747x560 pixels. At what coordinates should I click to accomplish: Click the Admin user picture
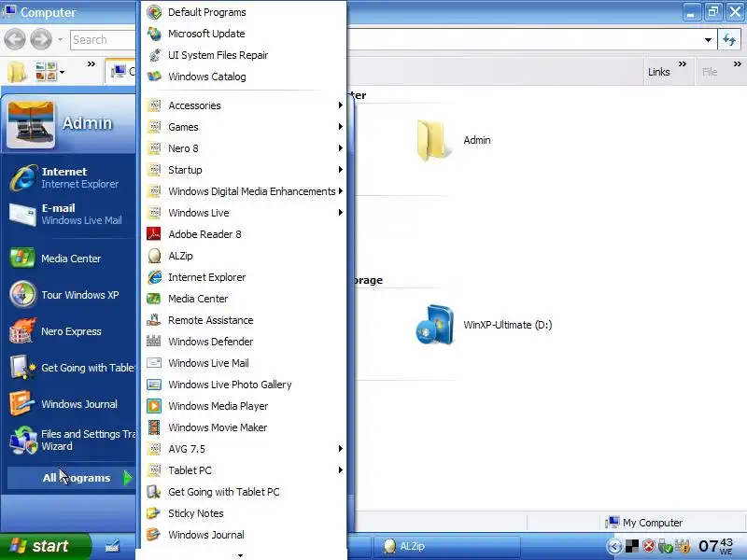click(x=31, y=124)
